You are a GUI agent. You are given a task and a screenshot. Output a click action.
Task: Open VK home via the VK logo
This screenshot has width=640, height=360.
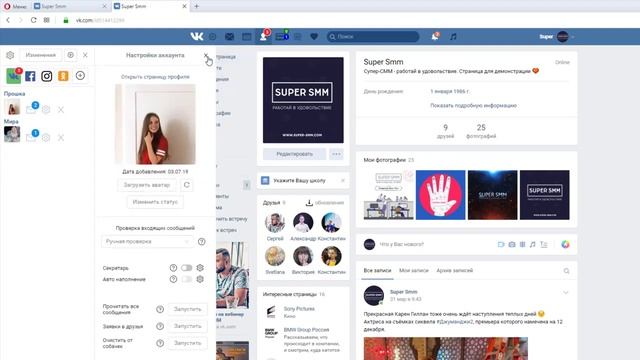[x=197, y=36]
